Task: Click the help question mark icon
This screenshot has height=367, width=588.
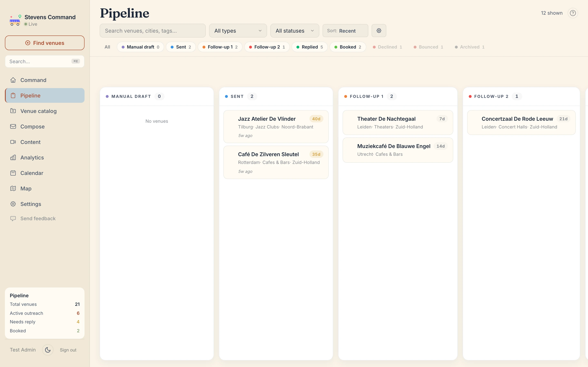Action: (573, 13)
